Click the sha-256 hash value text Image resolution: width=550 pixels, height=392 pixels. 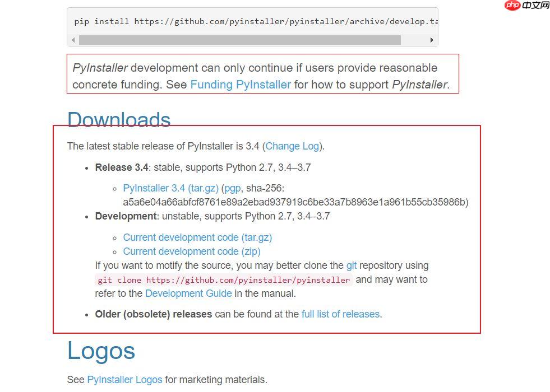(x=294, y=203)
